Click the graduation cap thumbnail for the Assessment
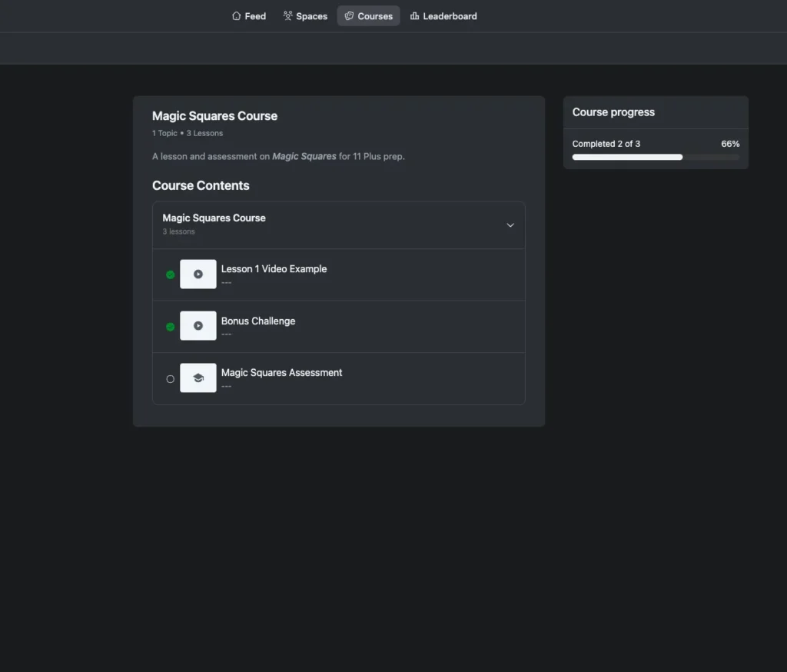 pos(198,378)
